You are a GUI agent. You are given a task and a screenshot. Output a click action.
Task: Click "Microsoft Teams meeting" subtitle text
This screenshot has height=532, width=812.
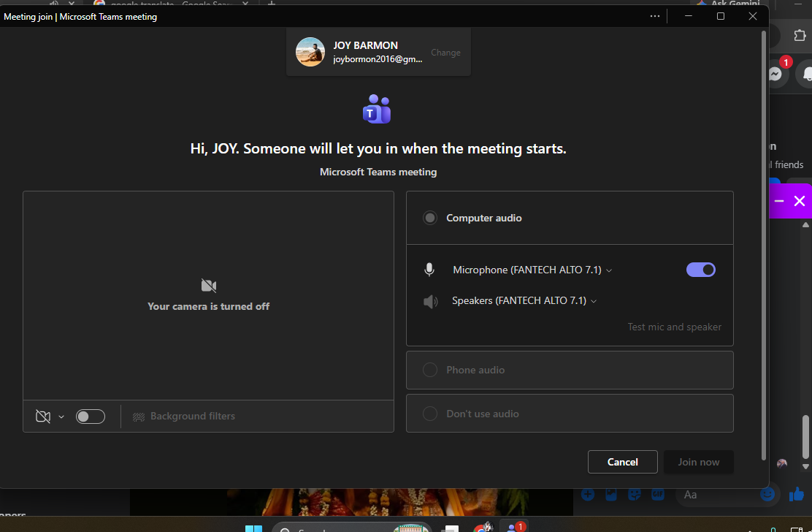(x=378, y=172)
